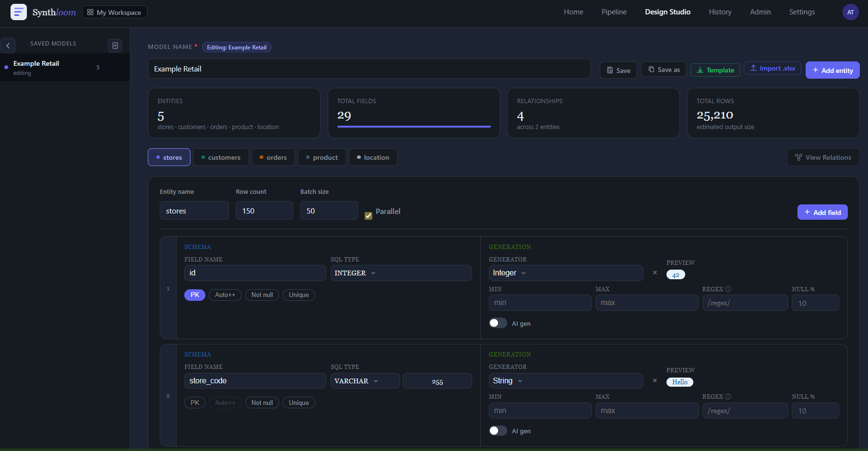
Task: Open the INTEGER SQL type dropdown
Action: [x=401, y=273]
